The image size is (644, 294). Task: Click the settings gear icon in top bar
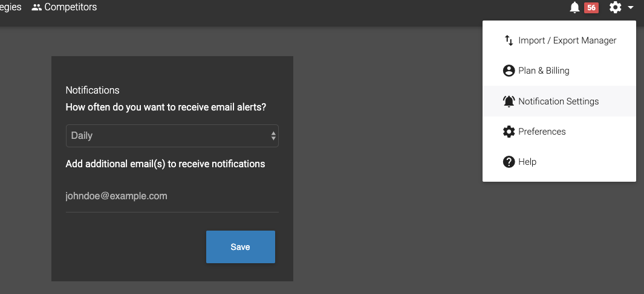click(615, 7)
